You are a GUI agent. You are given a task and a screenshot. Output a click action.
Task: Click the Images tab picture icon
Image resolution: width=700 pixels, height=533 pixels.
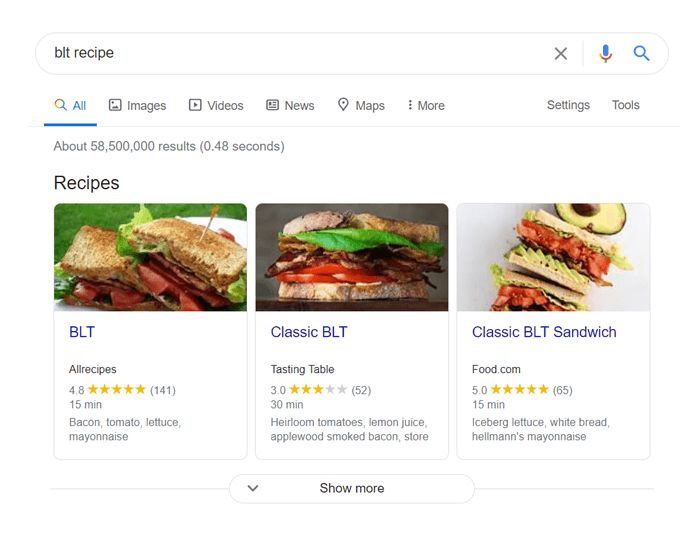click(115, 105)
